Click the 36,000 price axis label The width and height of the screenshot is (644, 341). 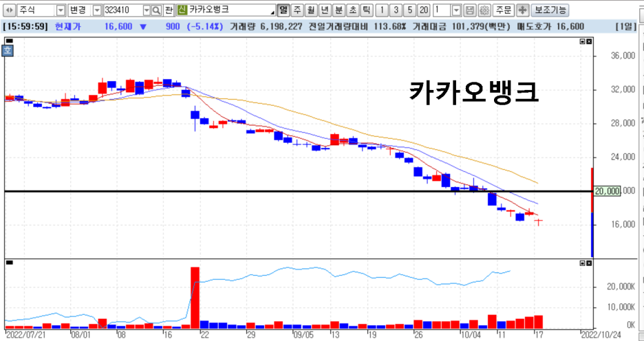(x=623, y=56)
